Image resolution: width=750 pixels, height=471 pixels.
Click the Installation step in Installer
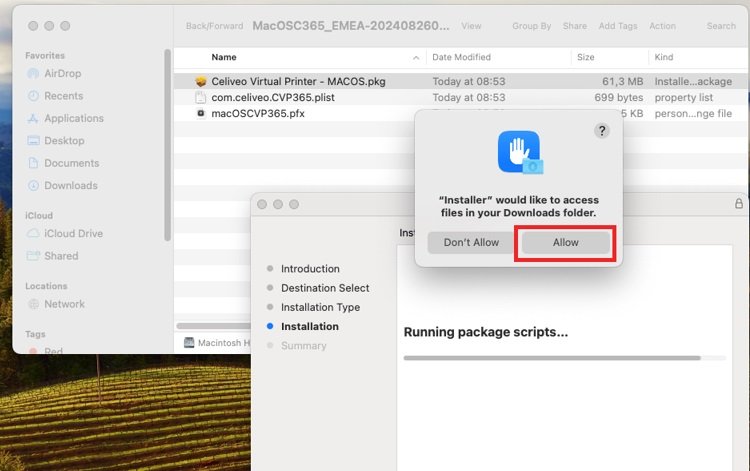309,326
